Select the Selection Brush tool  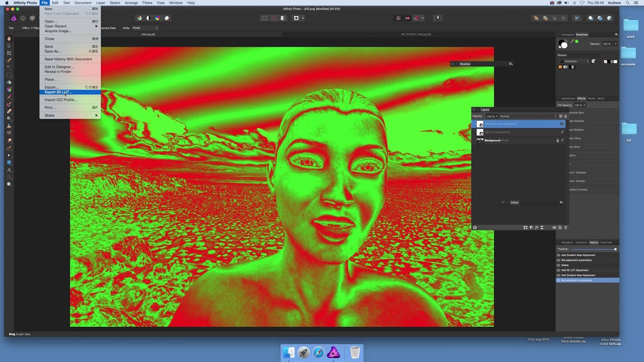9,60
